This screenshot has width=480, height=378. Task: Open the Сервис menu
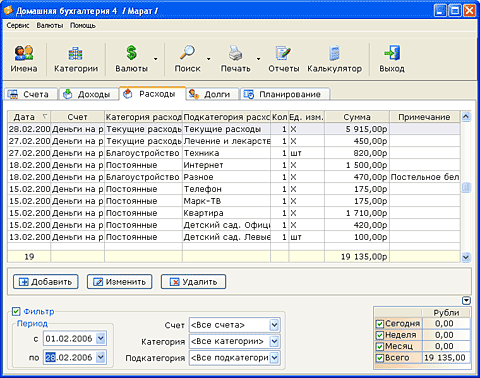18,26
